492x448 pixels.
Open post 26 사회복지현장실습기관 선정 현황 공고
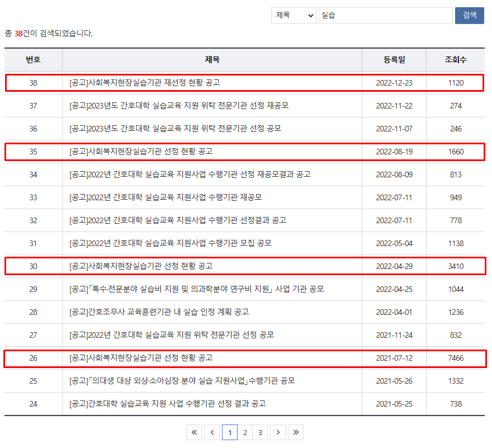[141, 357]
